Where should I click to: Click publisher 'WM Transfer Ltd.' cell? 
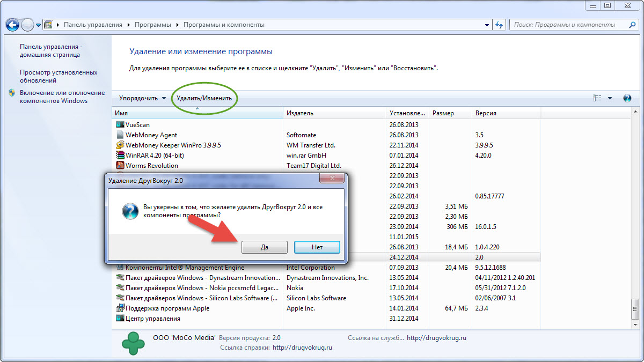point(311,145)
